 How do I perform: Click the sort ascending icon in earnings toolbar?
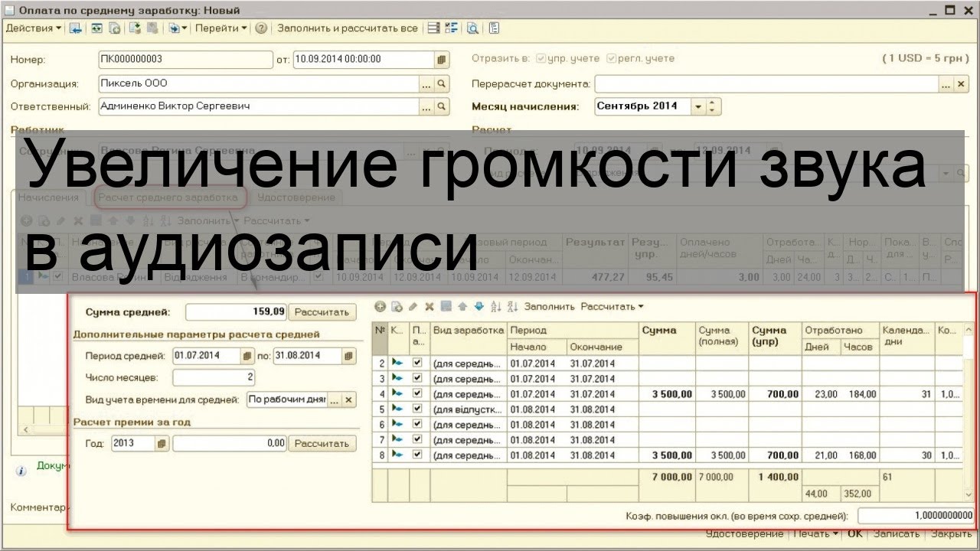496,307
